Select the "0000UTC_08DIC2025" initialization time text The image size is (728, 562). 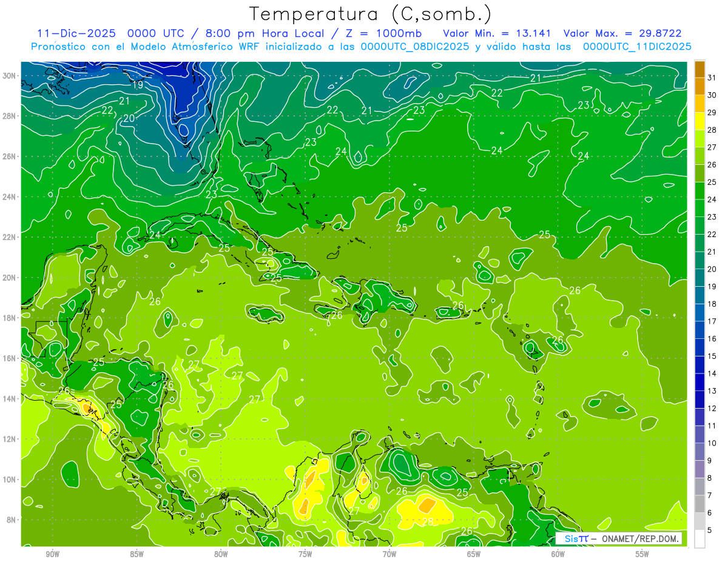click(x=416, y=47)
